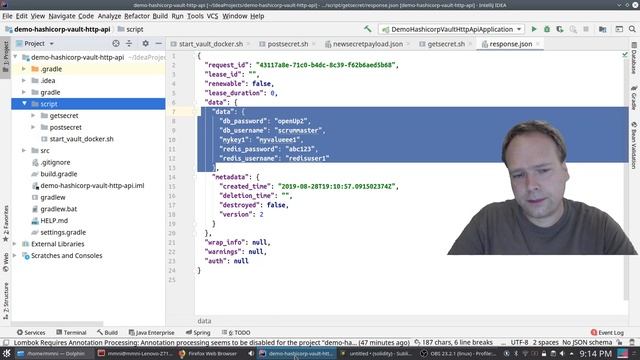The width and height of the screenshot is (640, 360).
Task: Click the OBS taskbar entry
Action: click(x=458, y=353)
